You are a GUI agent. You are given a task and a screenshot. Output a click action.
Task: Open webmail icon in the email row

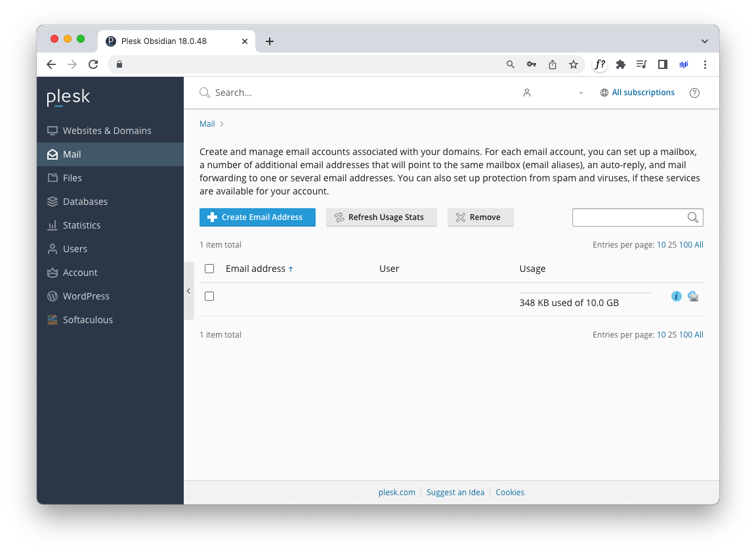pos(693,296)
